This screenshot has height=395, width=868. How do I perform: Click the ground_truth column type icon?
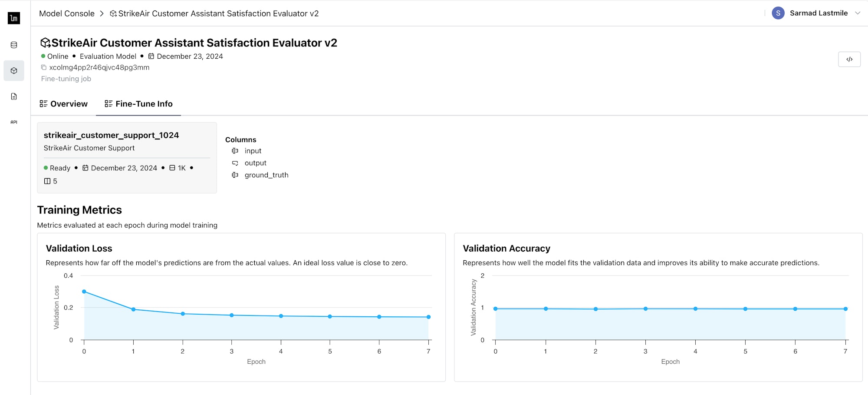click(235, 175)
